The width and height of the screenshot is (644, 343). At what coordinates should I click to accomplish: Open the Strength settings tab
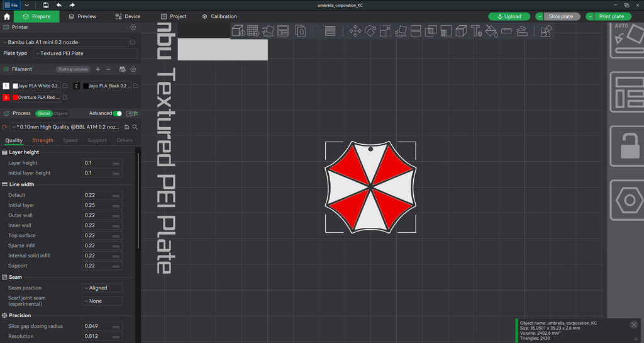click(43, 140)
